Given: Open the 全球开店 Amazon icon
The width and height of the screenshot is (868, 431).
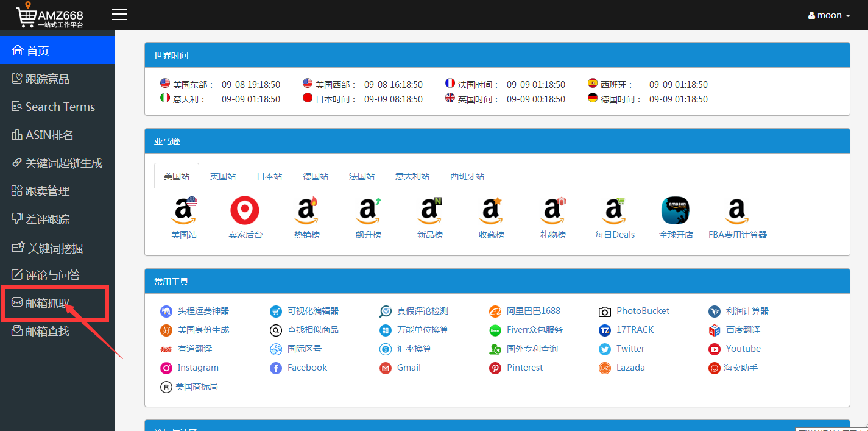Looking at the screenshot, I should pos(676,210).
